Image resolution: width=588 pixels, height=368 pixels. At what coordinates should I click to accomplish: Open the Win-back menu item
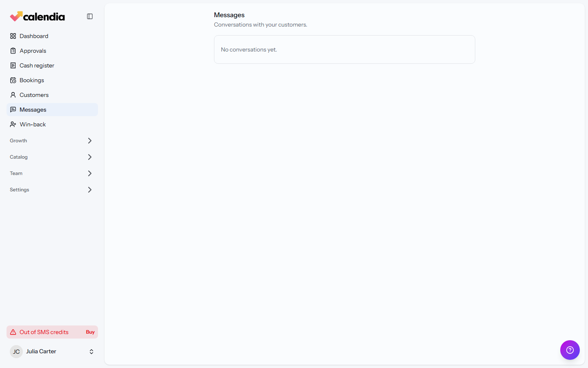(52, 124)
